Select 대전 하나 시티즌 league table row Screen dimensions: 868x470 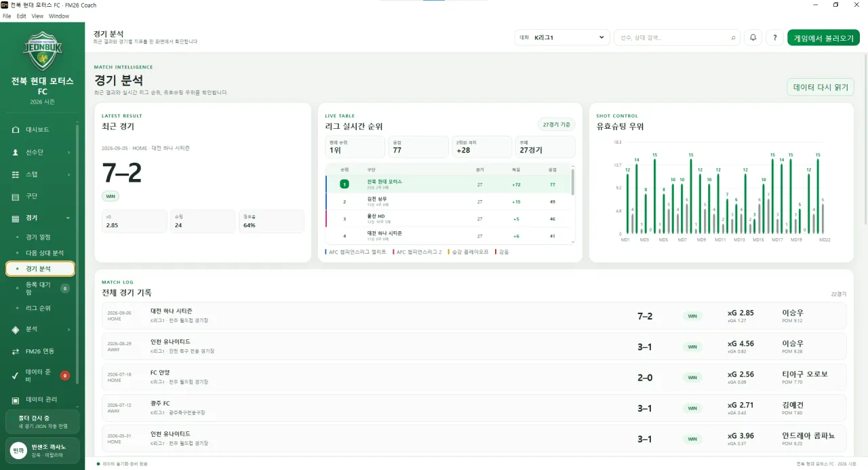(x=448, y=235)
